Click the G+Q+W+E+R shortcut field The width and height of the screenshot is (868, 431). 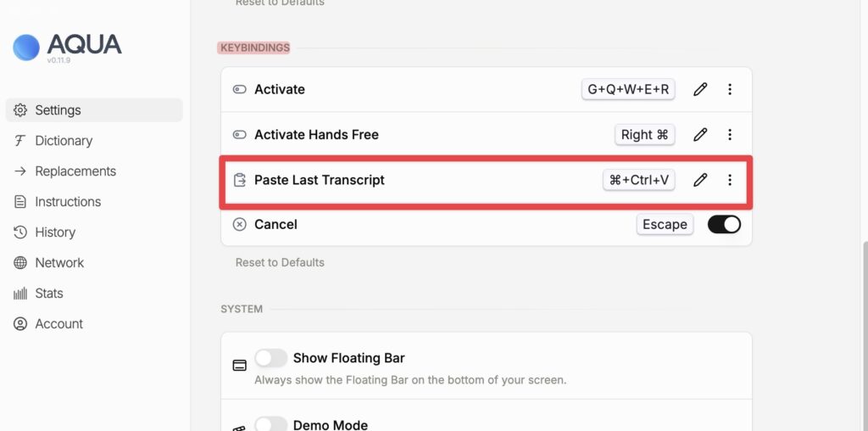point(628,89)
